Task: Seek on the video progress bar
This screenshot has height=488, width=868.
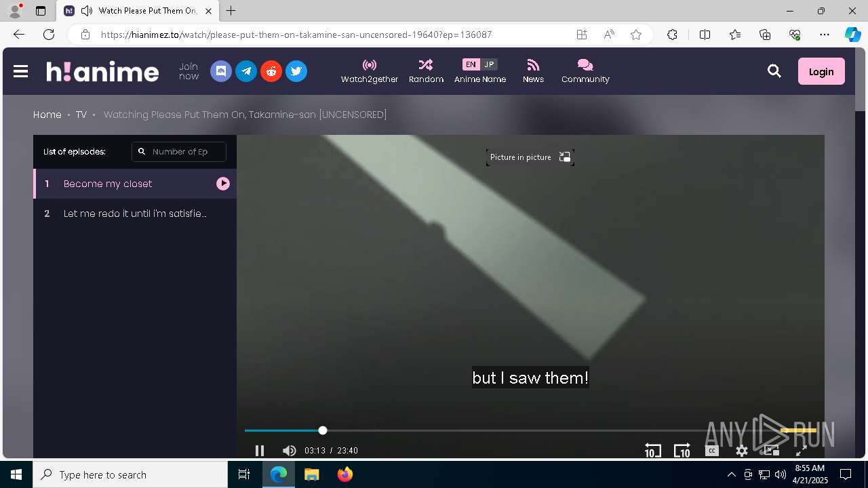Action: 530,430
